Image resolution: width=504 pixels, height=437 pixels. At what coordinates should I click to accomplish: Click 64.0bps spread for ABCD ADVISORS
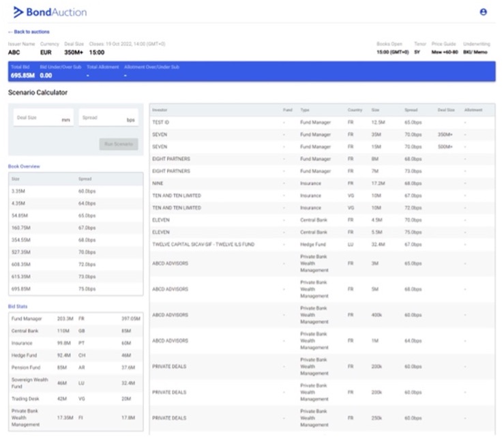[x=413, y=341]
